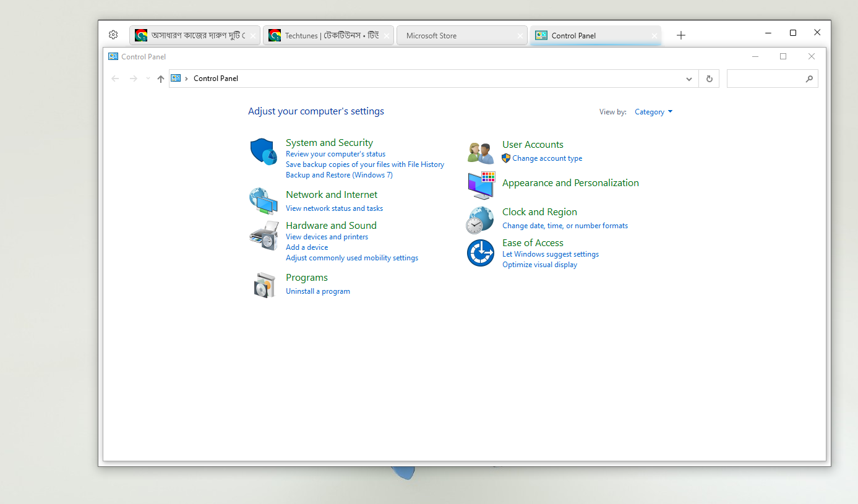Minimize the inner Control Panel window
This screenshot has width=858, height=504.
(755, 56)
